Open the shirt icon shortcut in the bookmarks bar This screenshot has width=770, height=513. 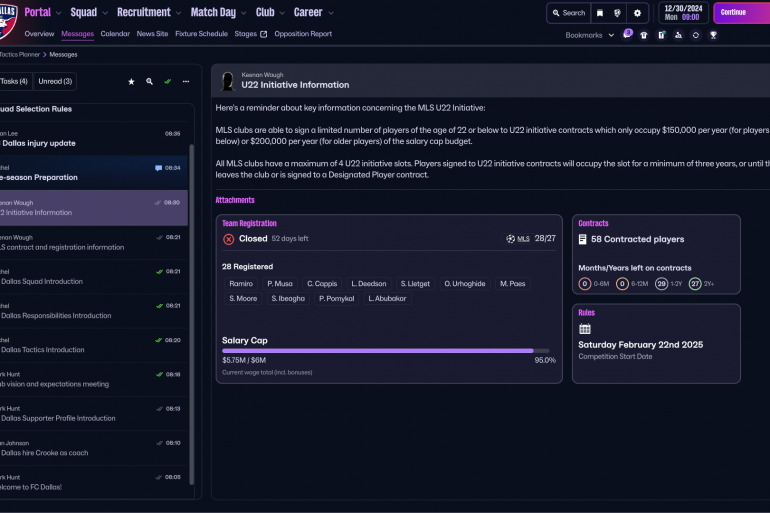tap(644, 35)
